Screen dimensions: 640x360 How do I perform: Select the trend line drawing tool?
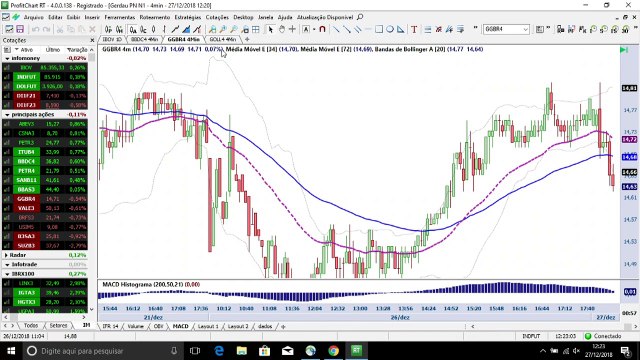(336, 29)
